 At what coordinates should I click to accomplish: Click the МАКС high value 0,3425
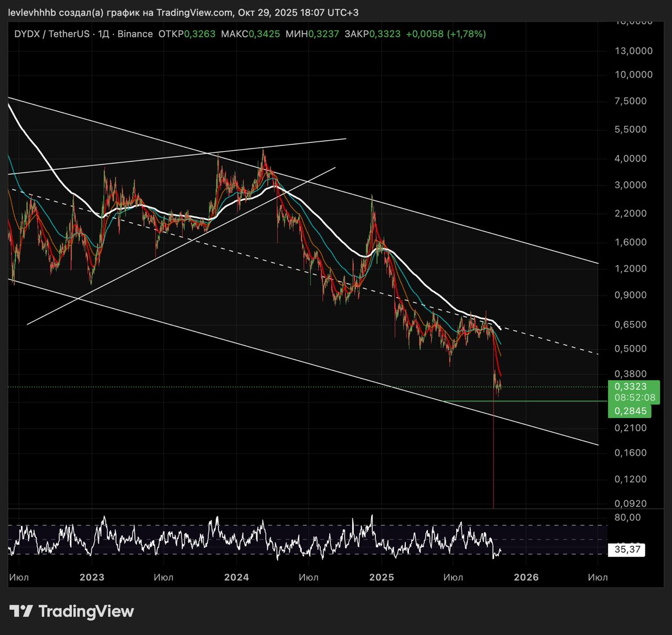pos(264,34)
